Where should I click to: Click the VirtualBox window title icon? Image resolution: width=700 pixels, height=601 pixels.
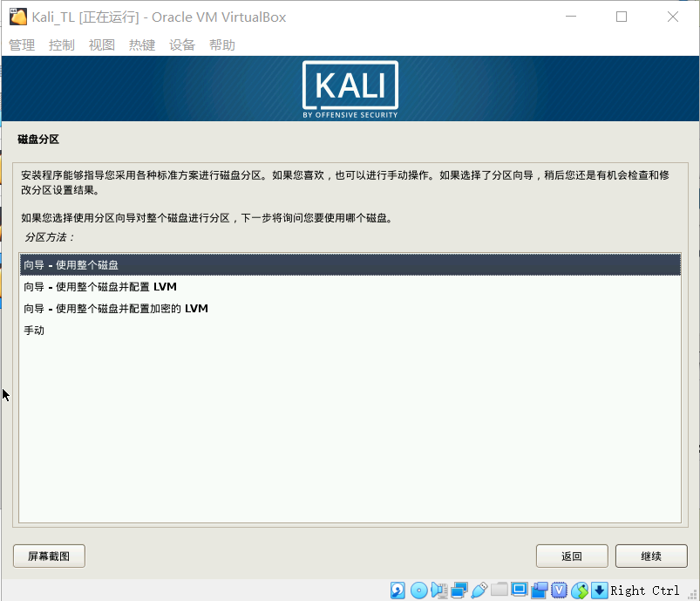pyautogui.click(x=18, y=17)
